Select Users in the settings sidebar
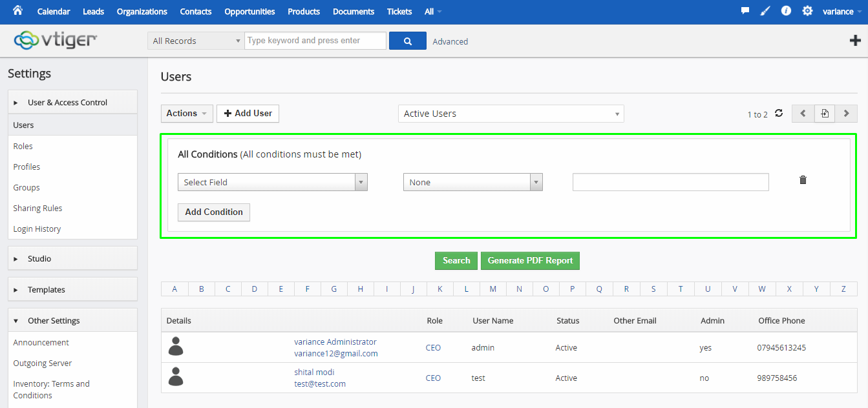Screen dimensions: 868x408 click(x=72, y=125)
